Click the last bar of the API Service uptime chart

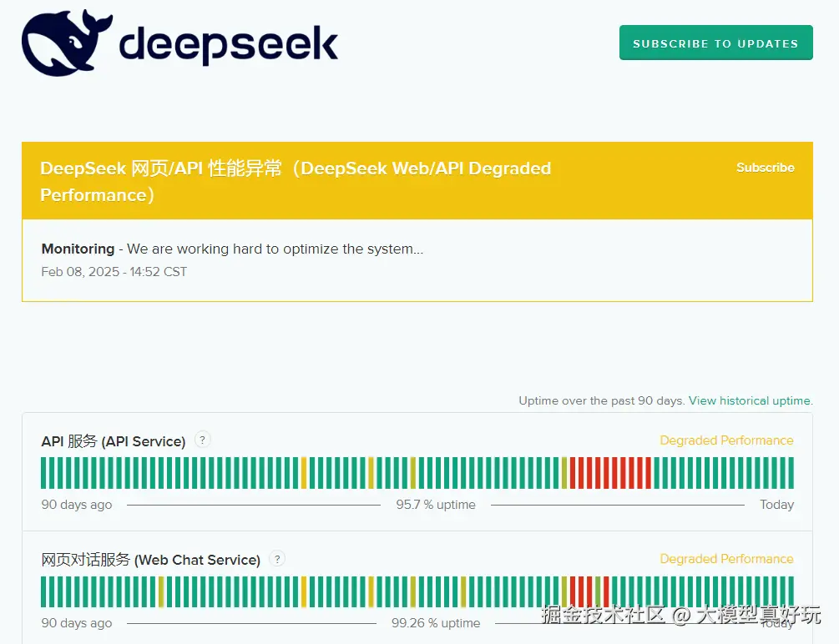click(791, 473)
